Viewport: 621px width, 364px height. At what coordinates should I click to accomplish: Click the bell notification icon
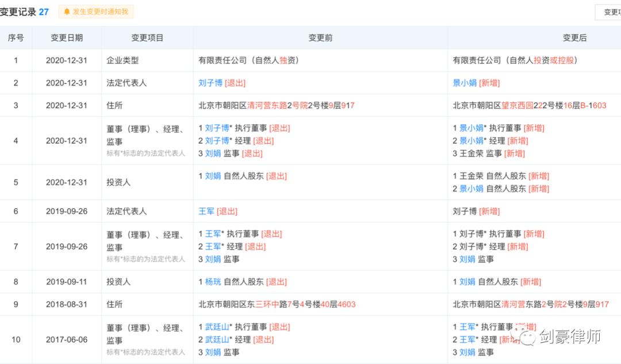pyautogui.click(x=68, y=12)
